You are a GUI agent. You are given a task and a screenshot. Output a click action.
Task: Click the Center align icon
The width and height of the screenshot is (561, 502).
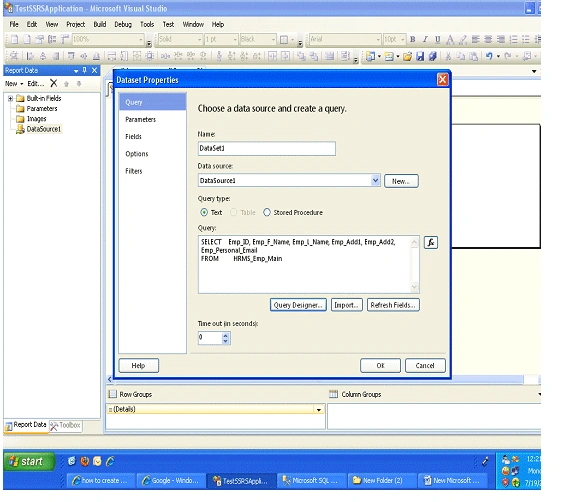tap(488, 39)
